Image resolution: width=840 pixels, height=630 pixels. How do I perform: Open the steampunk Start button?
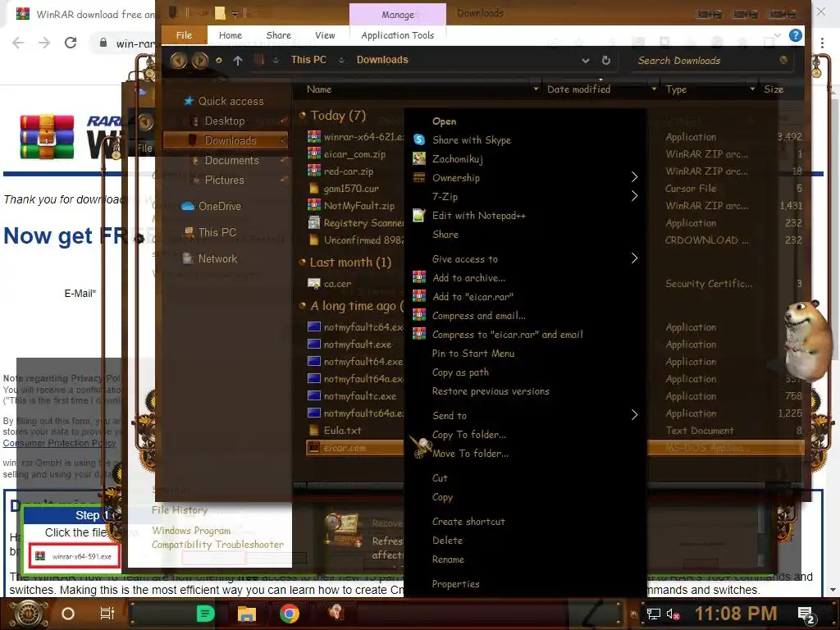coord(29,614)
